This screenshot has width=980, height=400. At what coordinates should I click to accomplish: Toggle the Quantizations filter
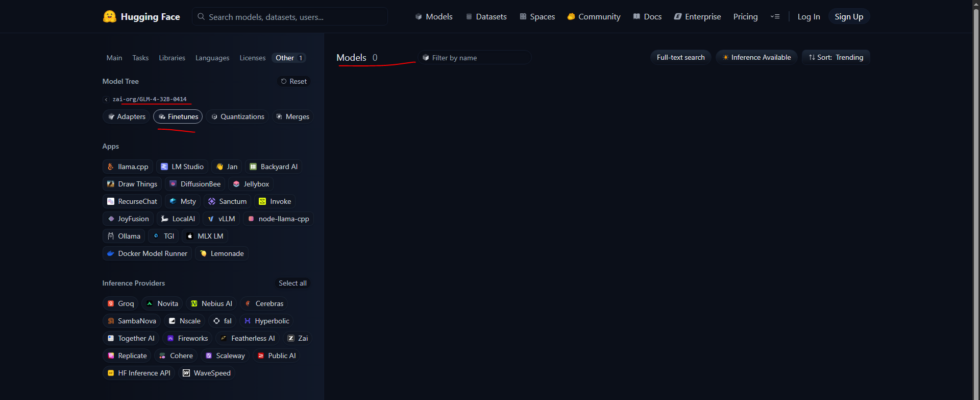[237, 116]
